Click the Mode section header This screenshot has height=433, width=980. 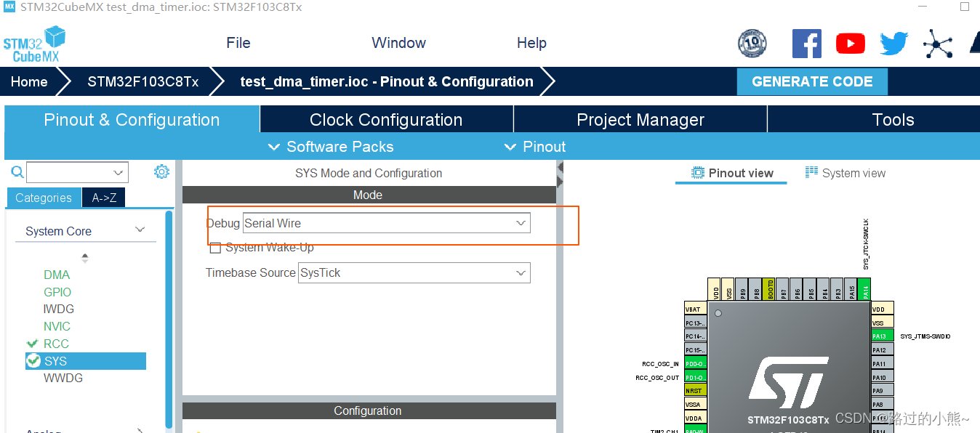[x=369, y=195]
